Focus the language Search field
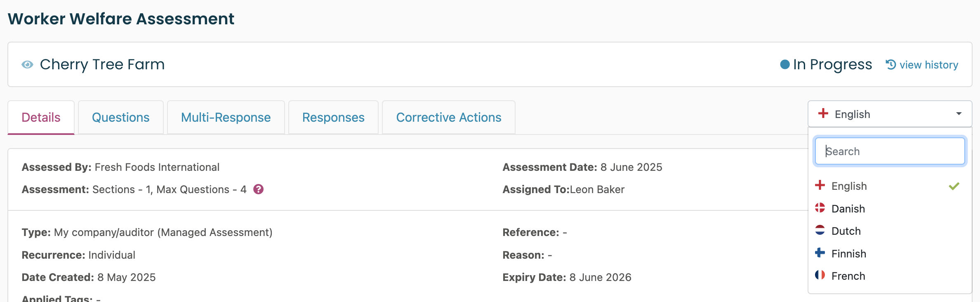This screenshot has height=302, width=980. (x=890, y=151)
